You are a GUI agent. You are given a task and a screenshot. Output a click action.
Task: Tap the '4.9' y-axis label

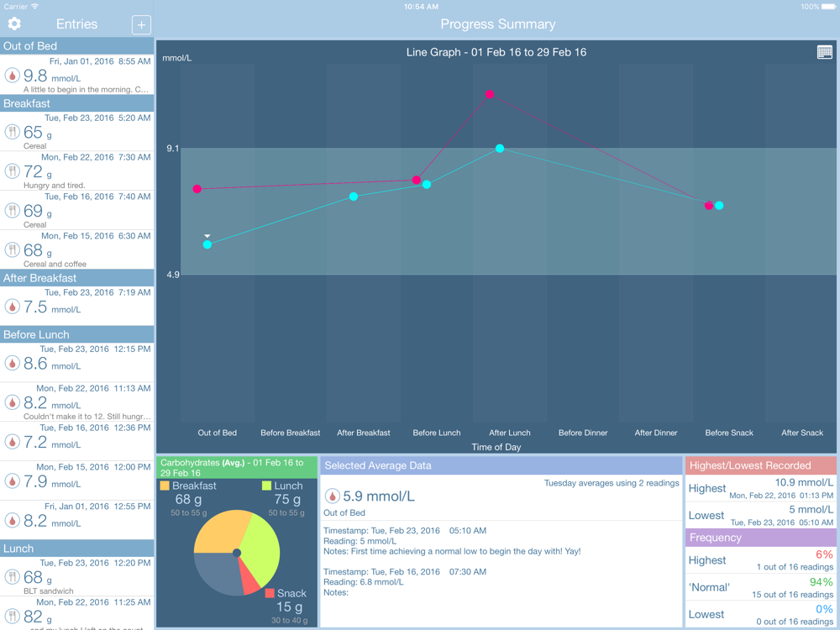click(x=172, y=275)
